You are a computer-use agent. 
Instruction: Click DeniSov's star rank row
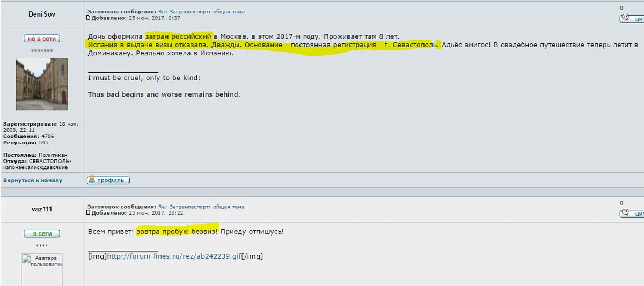42,50
